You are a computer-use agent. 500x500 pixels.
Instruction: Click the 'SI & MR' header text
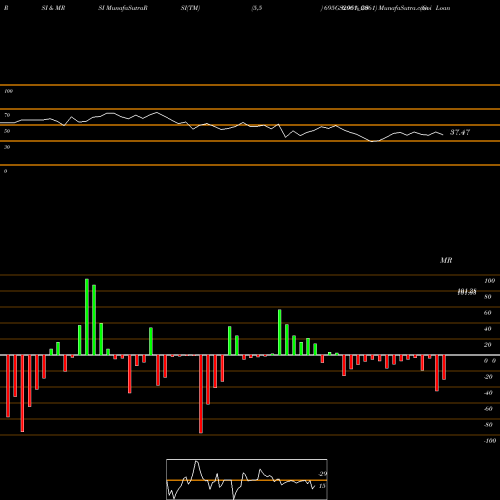(53, 8)
